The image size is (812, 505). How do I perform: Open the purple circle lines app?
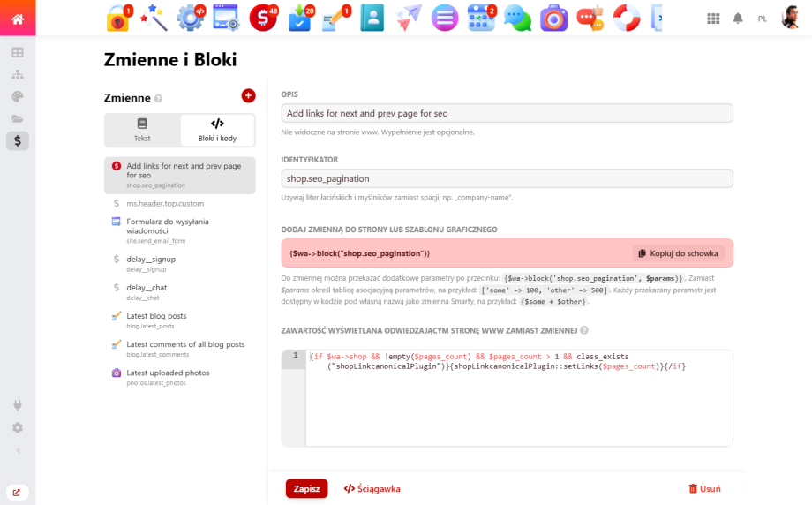445,19
